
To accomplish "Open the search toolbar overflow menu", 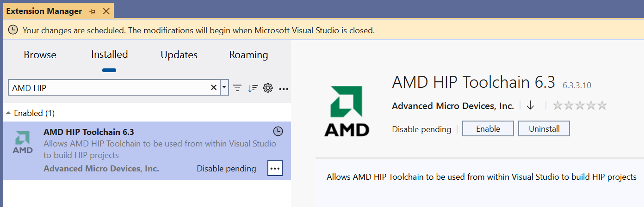I will 284,88.
